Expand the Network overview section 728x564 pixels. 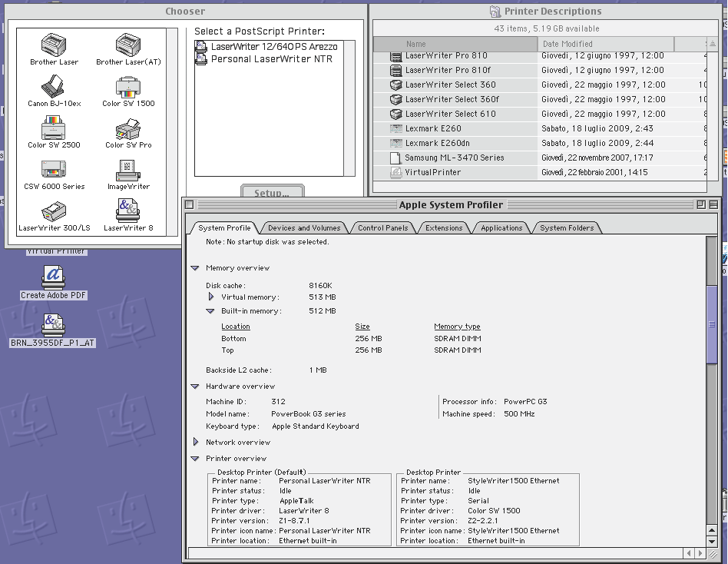196,442
